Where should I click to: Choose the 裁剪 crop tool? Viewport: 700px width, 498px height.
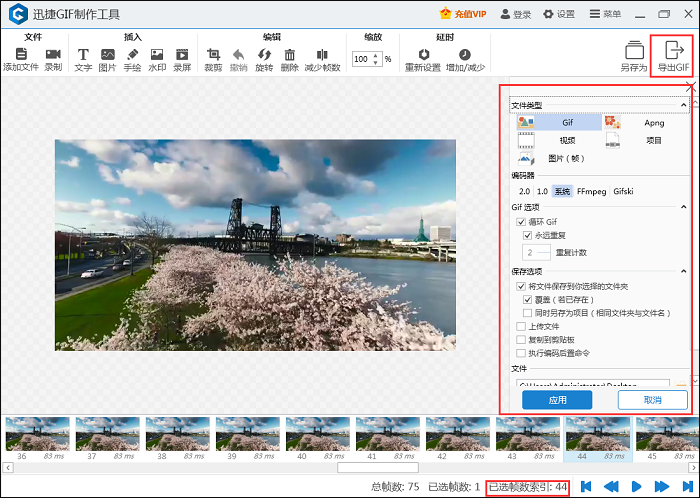coord(213,54)
